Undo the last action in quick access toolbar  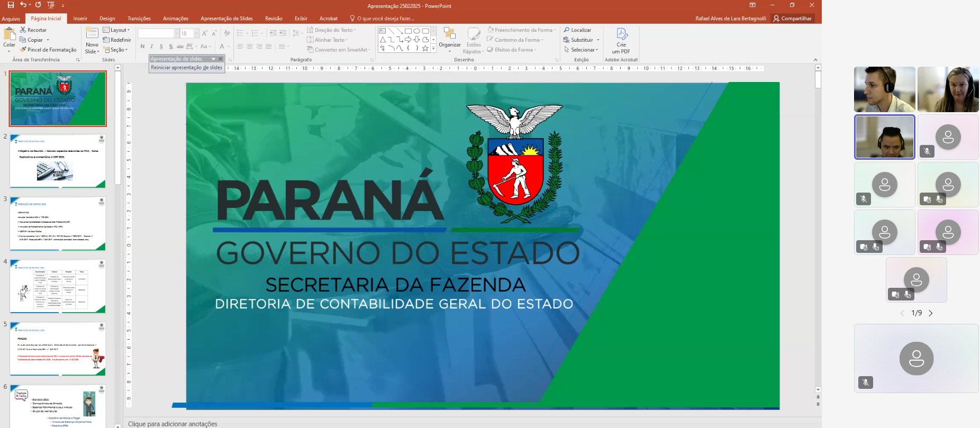pyautogui.click(x=23, y=5)
